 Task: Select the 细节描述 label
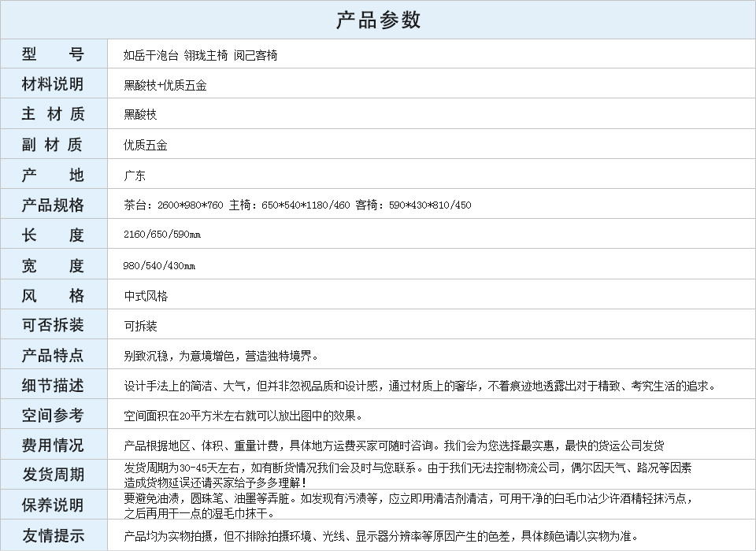(x=53, y=385)
